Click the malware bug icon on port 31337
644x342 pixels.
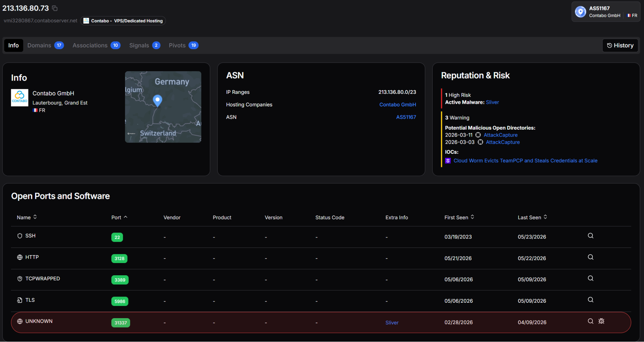pyautogui.click(x=601, y=321)
